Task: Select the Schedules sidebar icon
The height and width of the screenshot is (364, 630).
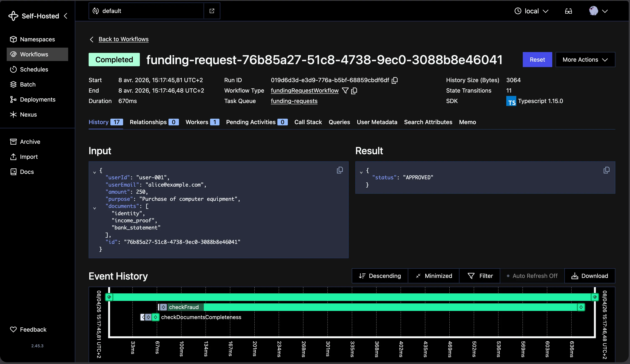Action: coord(14,69)
